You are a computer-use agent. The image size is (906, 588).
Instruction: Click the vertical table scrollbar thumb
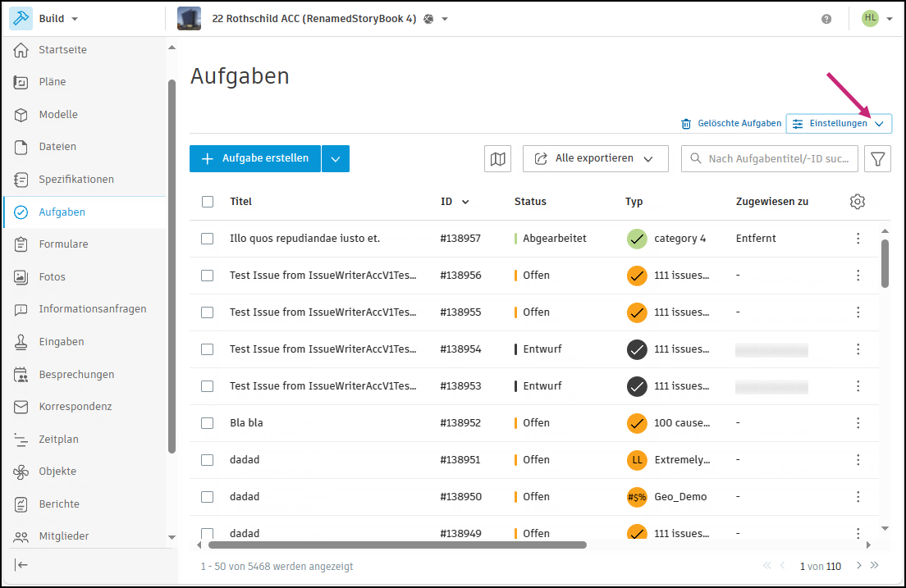[x=885, y=263]
